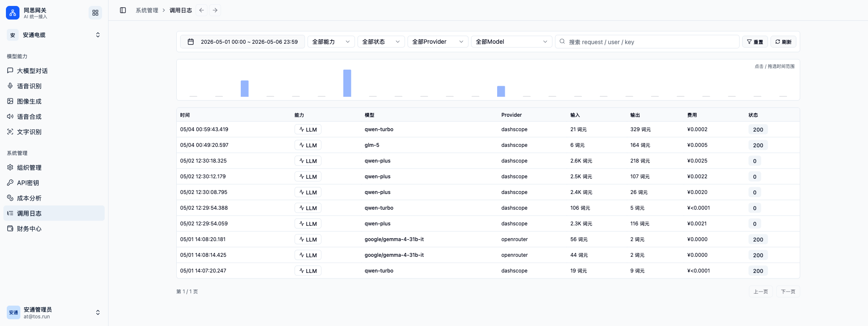Click the 点击 / 拖选时间范围 hint
Screen dimensions: 868x326
(x=775, y=66)
